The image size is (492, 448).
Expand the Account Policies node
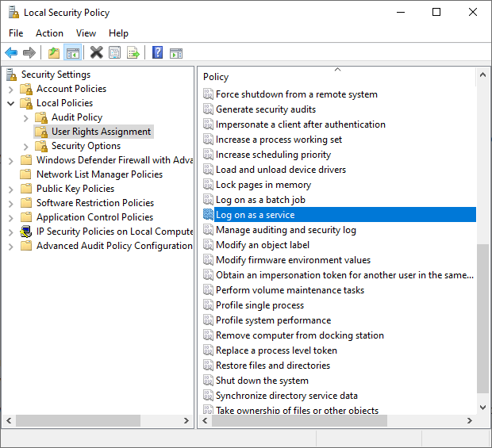[11, 89]
